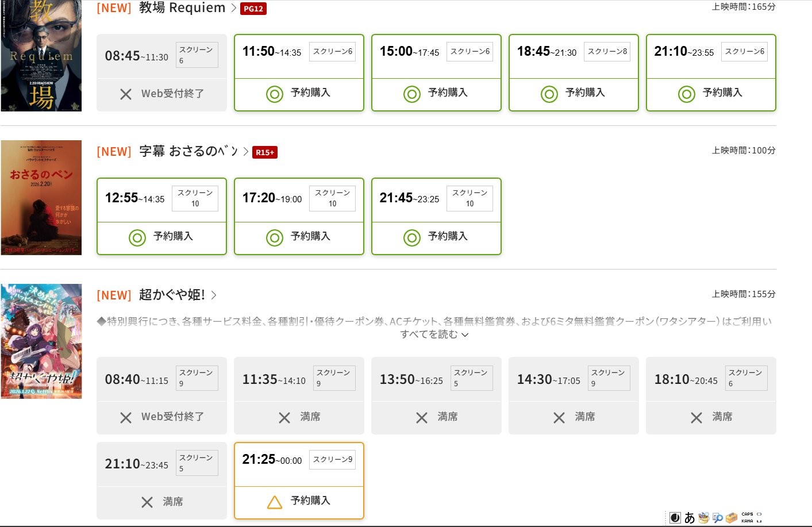Open the 字幕 おさるのベン title link
The image size is (812, 527).
pos(188,151)
